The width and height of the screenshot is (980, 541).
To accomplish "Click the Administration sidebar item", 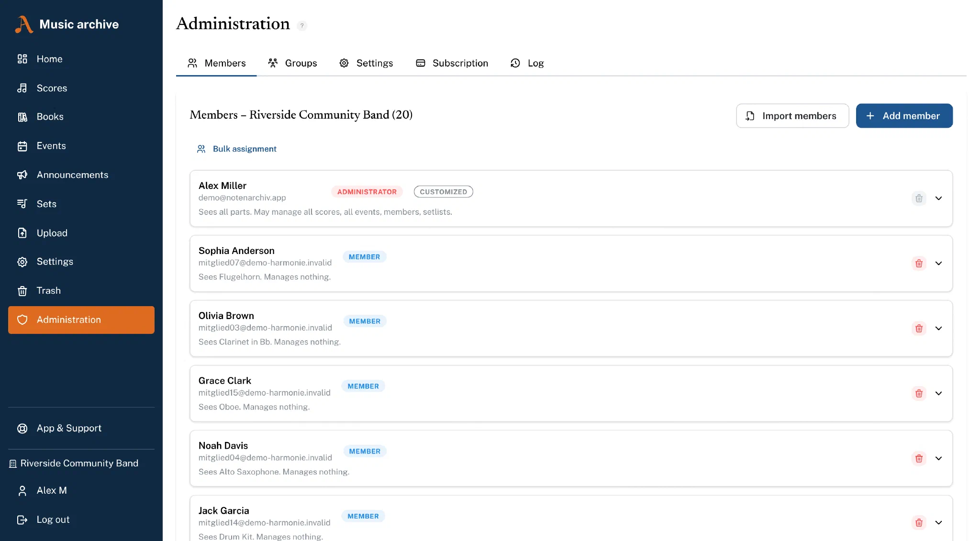I will [81, 320].
